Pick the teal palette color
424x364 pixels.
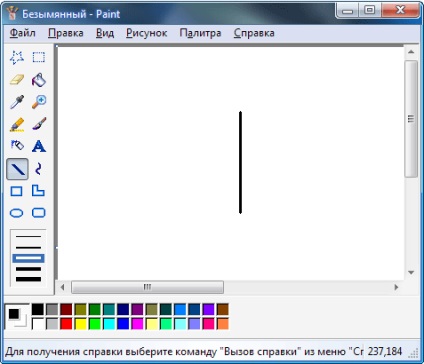pyautogui.click(x=109, y=309)
